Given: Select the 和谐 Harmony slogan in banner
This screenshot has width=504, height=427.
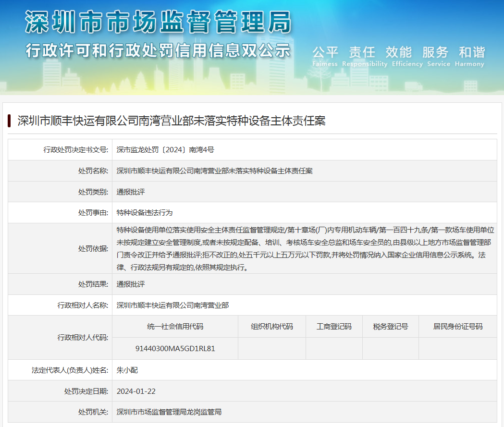Looking at the screenshot, I should [x=469, y=57].
